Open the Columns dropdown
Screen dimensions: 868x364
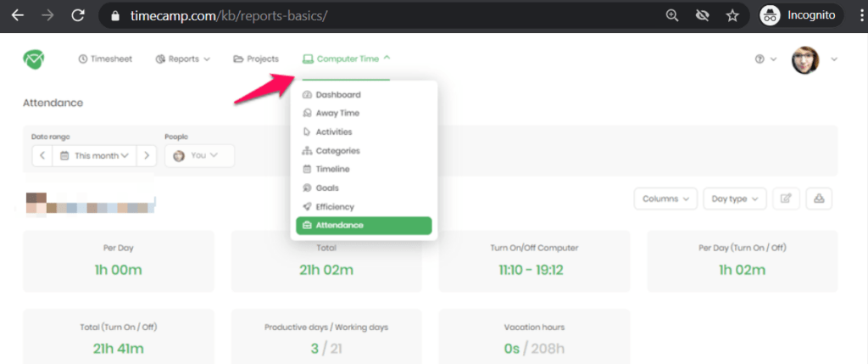665,199
